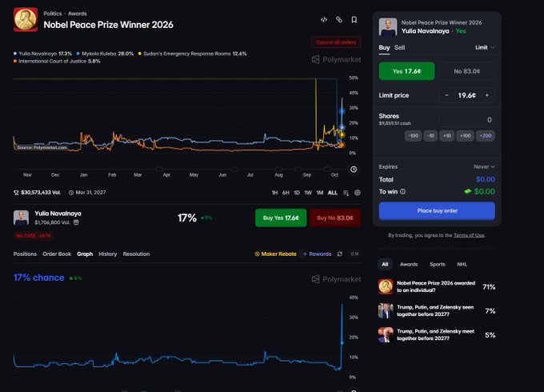Bookmark the Nobel Peace Prize market
Screen dimensions: 544x392
354,20
